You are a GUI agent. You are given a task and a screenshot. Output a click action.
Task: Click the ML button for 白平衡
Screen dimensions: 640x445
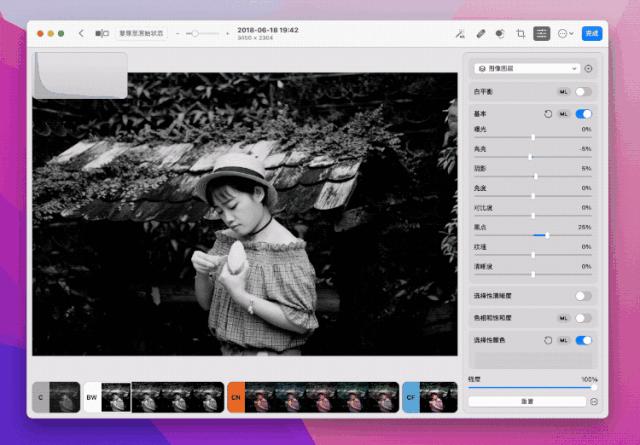(x=563, y=91)
